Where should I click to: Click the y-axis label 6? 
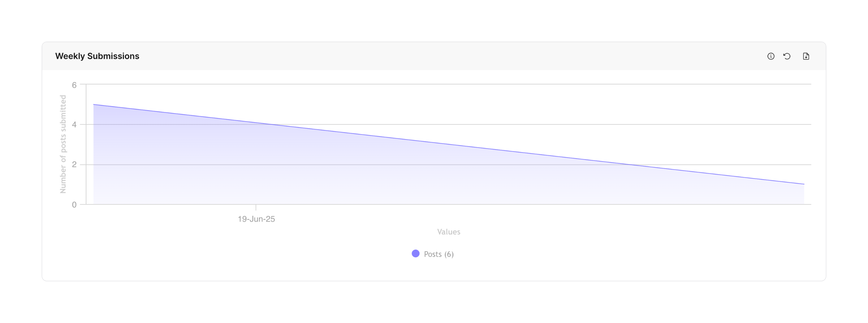74,85
